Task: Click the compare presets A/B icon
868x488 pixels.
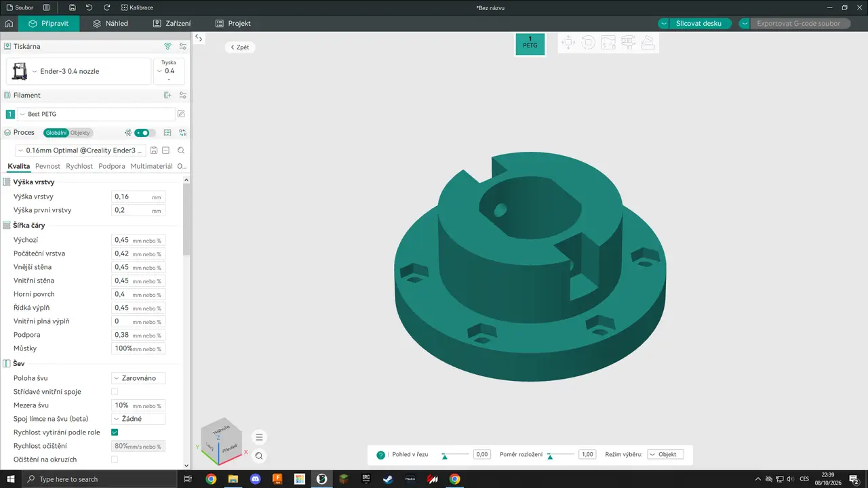Action: [182, 133]
